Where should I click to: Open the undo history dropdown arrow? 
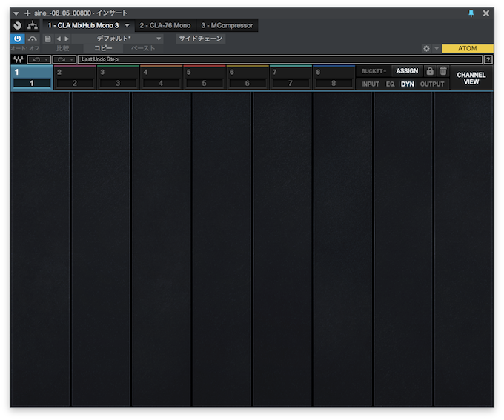click(x=47, y=60)
